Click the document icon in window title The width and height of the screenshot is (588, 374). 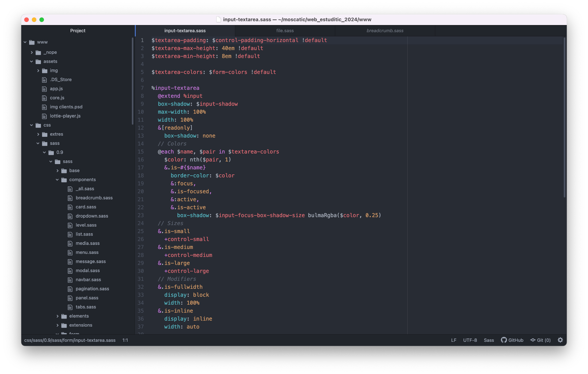click(x=218, y=20)
